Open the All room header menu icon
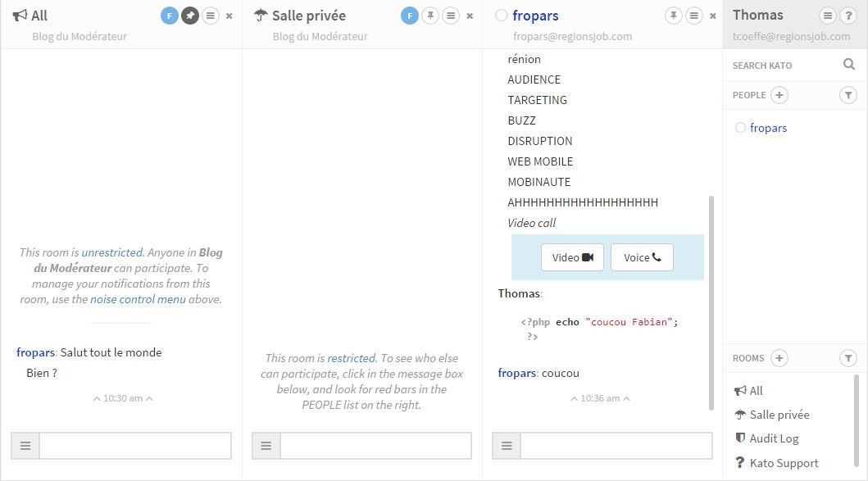868x481 pixels. 211,16
